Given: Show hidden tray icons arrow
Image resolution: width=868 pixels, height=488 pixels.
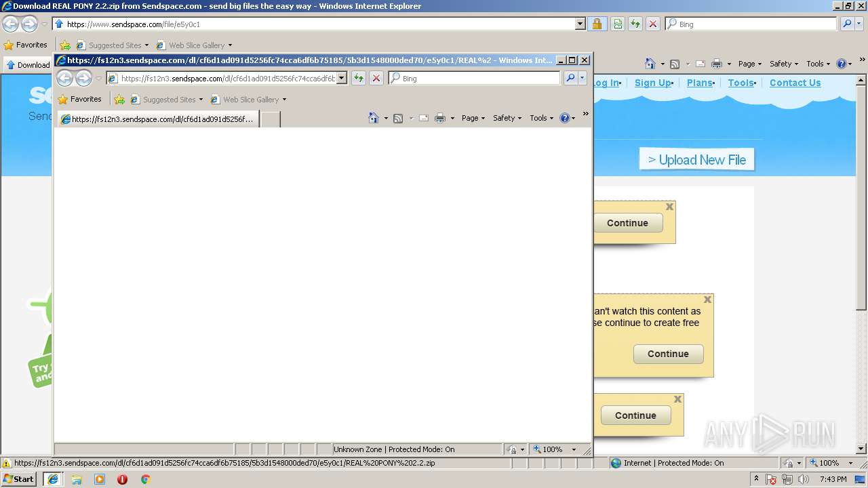Looking at the screenshot, I should click(756, 479).
